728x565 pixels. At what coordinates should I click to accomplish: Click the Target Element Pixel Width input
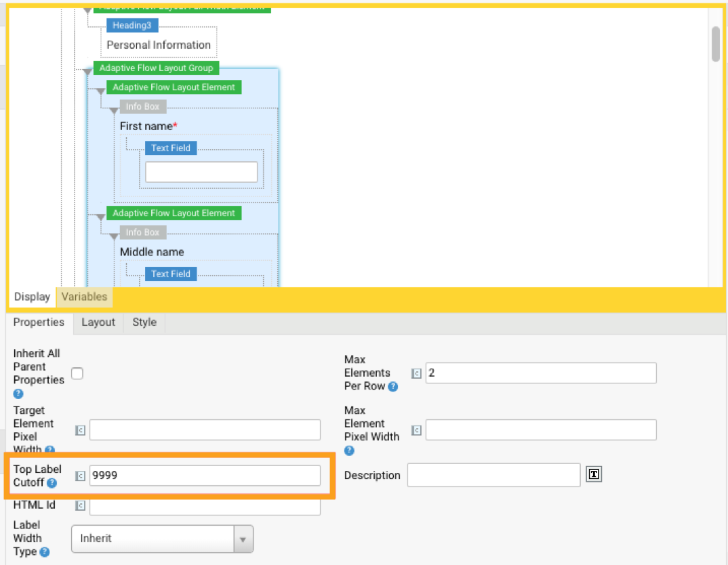coord(205,430)
